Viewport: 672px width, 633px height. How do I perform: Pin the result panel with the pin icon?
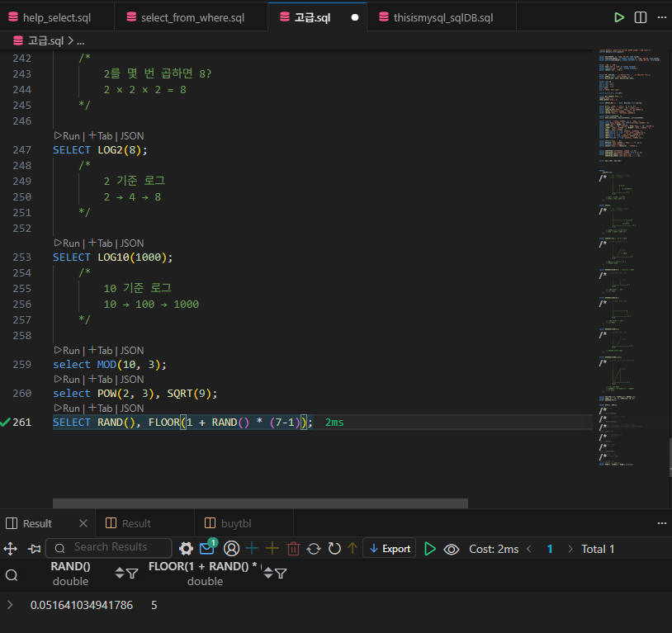34,549
